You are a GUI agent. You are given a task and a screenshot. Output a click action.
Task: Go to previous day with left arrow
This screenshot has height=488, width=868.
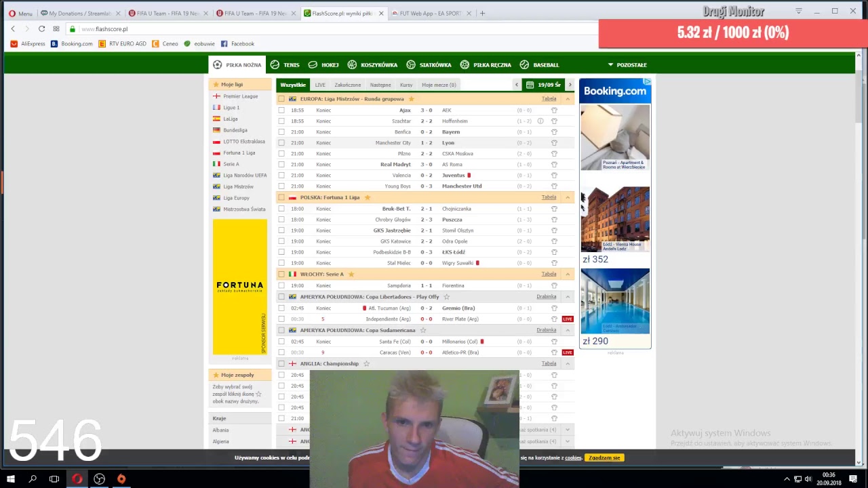517,85
